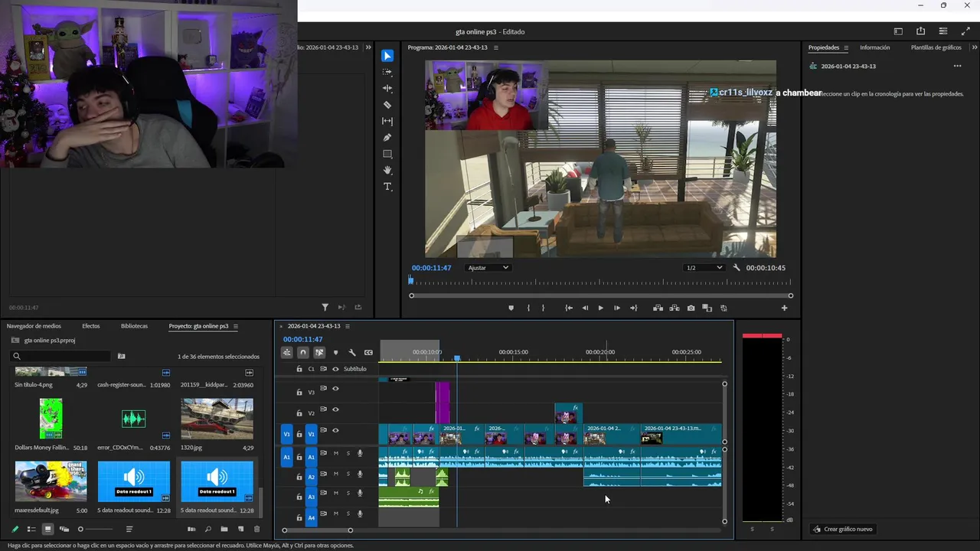The width and height of the screenshot is (980, 551).
Task: Open the 1/2 playback resolution dropdown
Action: (704, 268)
